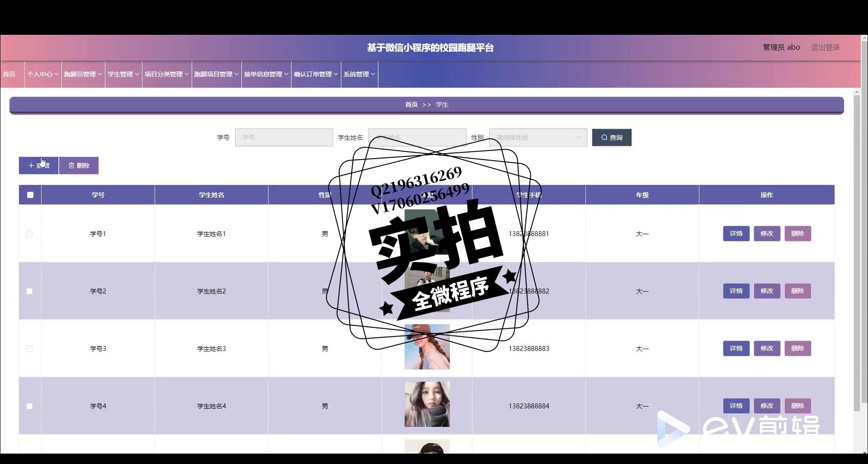View 详情 for 学号4

pyautogui.click(x=736, y=406)
